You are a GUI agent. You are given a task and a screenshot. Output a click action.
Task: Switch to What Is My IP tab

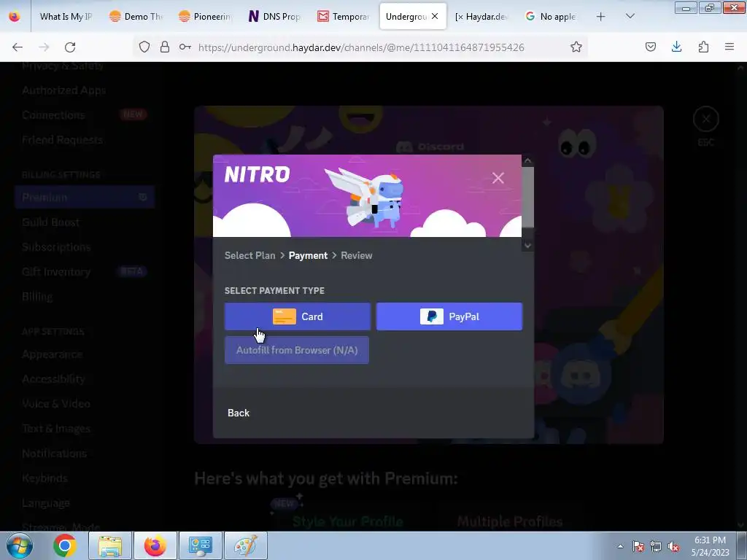66,17
